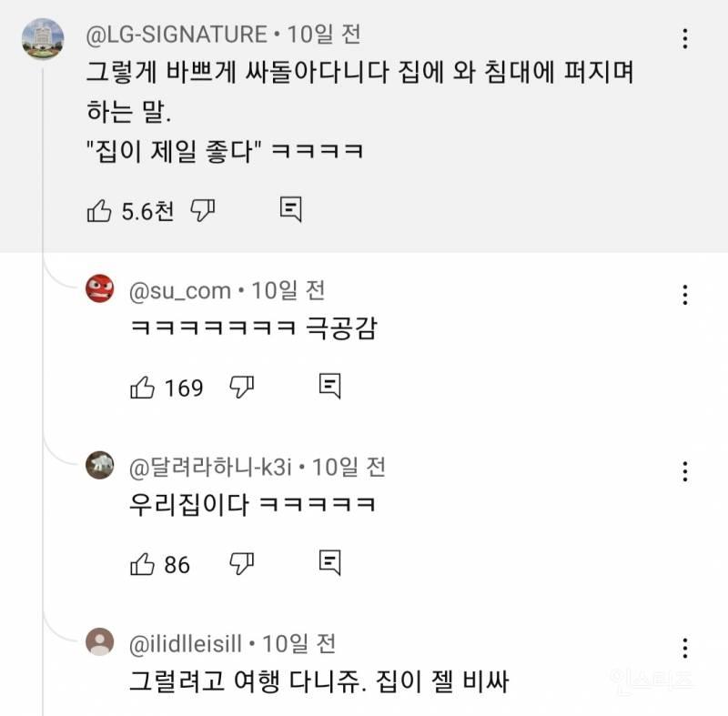Open more options for @LG-SIGNATURE comment
The width and height of the screenshot is (728, 716).
point(685,38)
